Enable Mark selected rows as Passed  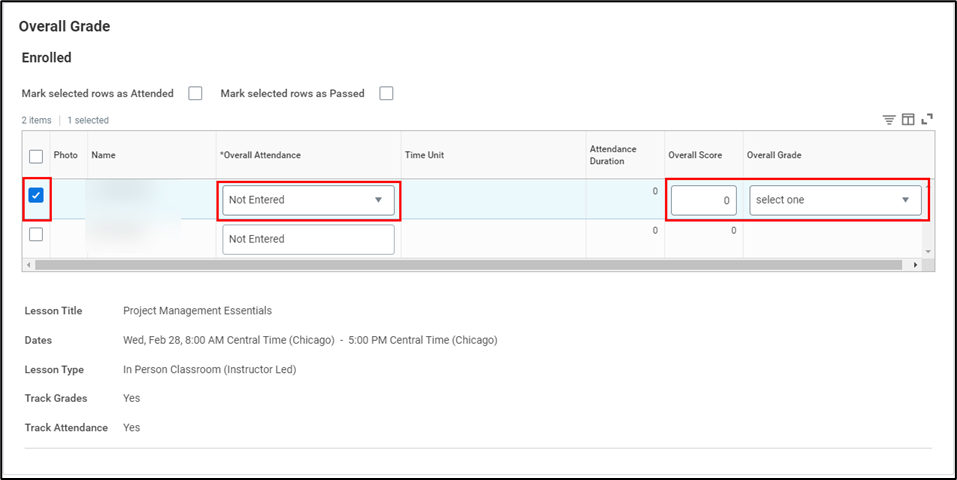click(386, 94)
